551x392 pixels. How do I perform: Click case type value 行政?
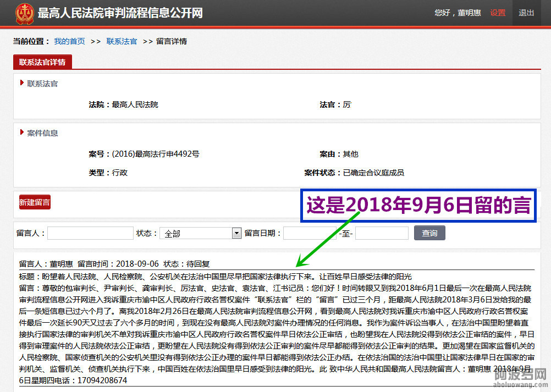tap(119, 173)
